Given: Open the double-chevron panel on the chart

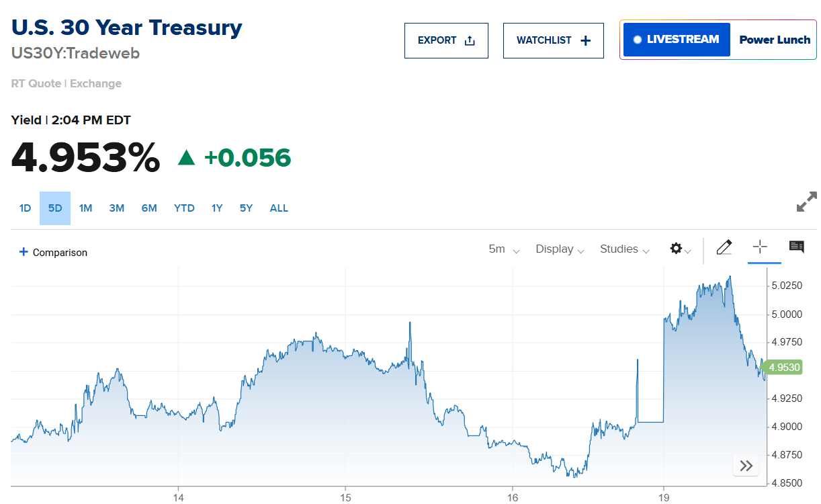Looking at the screenshot, I should (745, 465).
